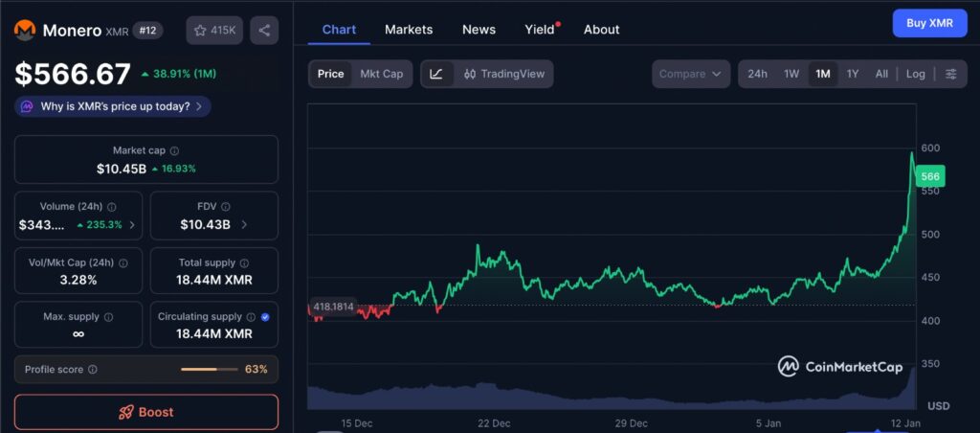The height and width of the screenshot is (433, 980).
Task: Click the verified badge on Circulating supply
Action: click(x=265, y=317)
